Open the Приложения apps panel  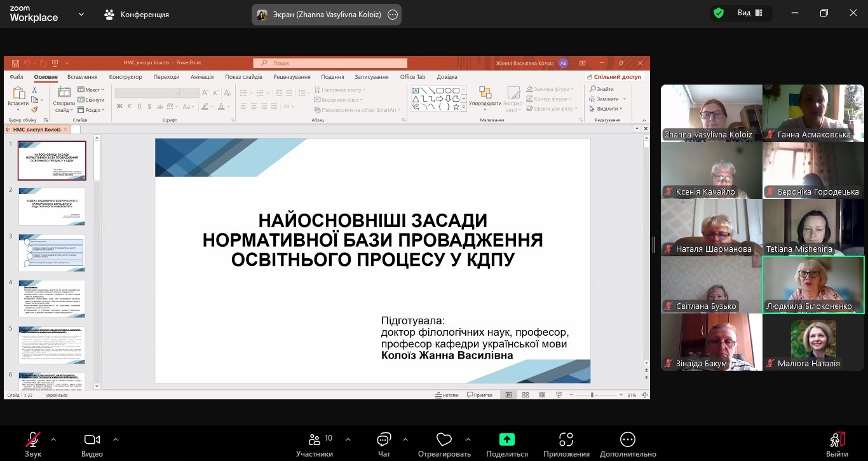pyautogui.click(x=566, y=444)
